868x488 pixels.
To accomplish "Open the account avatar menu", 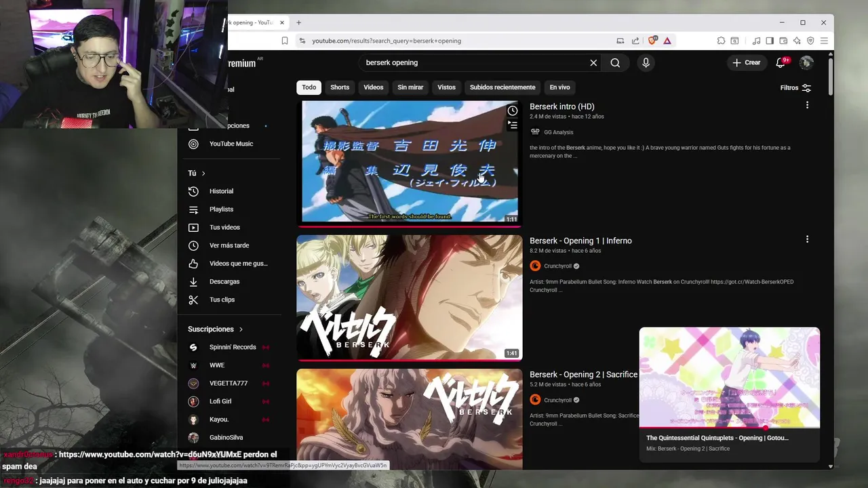I will point(806,62).
